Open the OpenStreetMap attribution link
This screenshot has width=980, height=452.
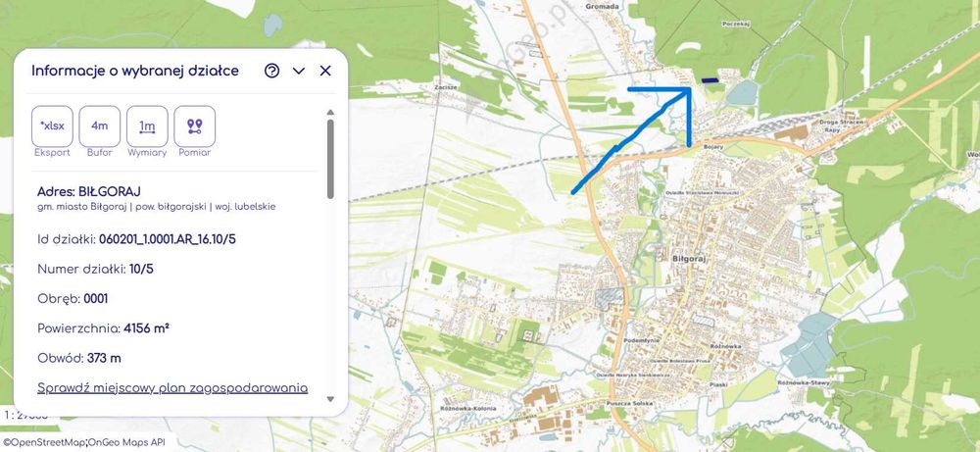[x=42, y=442]
